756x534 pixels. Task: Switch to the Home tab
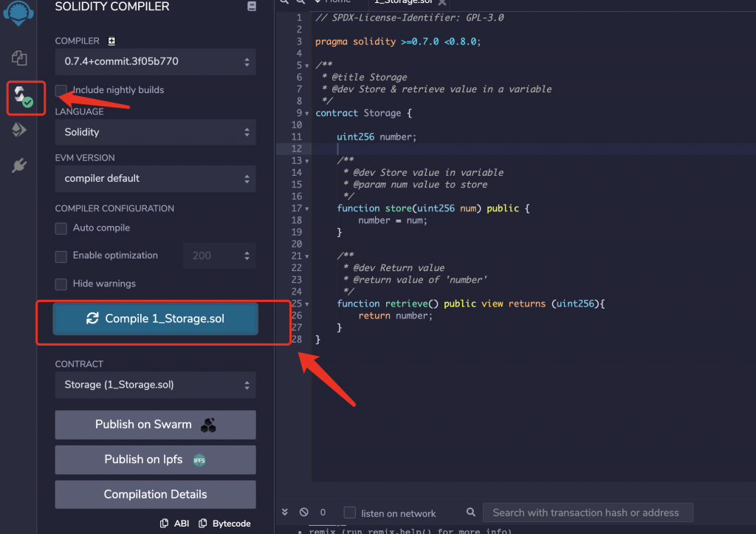337,2
